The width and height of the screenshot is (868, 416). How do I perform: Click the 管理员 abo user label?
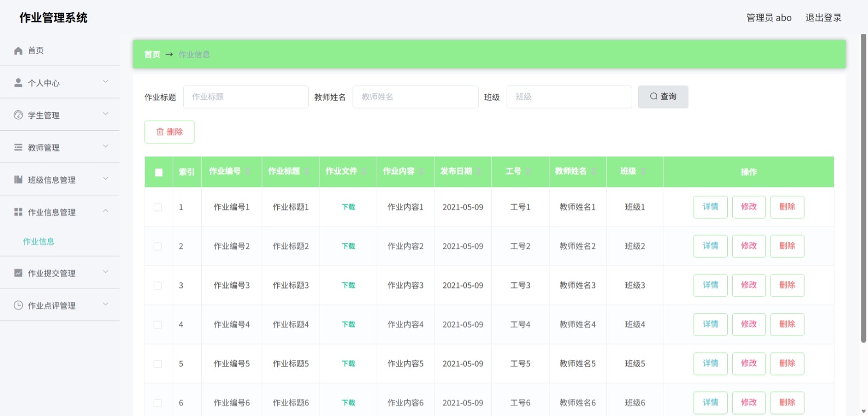769,18
